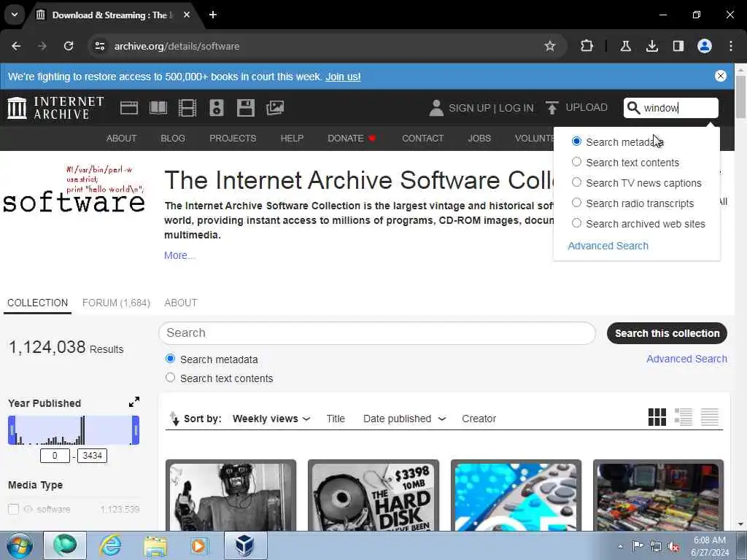Screen dimensions: 747x560
Task: Open the Hard Disk thumbnail item
Action: coord(373,495)
